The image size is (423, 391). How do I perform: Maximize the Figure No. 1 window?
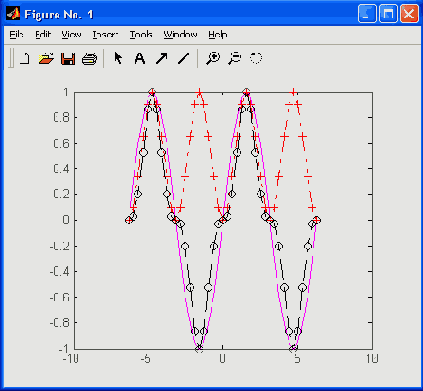pyautogui.click(x=388, y=14)
